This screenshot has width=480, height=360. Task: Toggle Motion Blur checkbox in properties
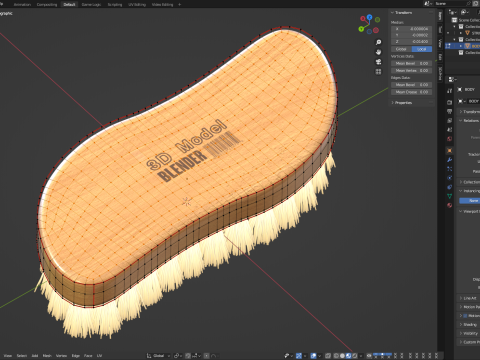click(x=465, y=315)
